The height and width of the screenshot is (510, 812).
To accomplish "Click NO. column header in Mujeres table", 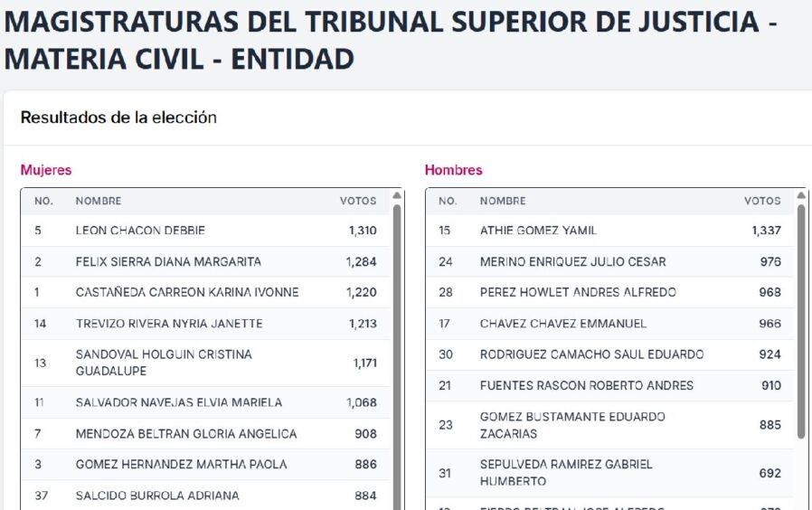I will click(44, 201).
